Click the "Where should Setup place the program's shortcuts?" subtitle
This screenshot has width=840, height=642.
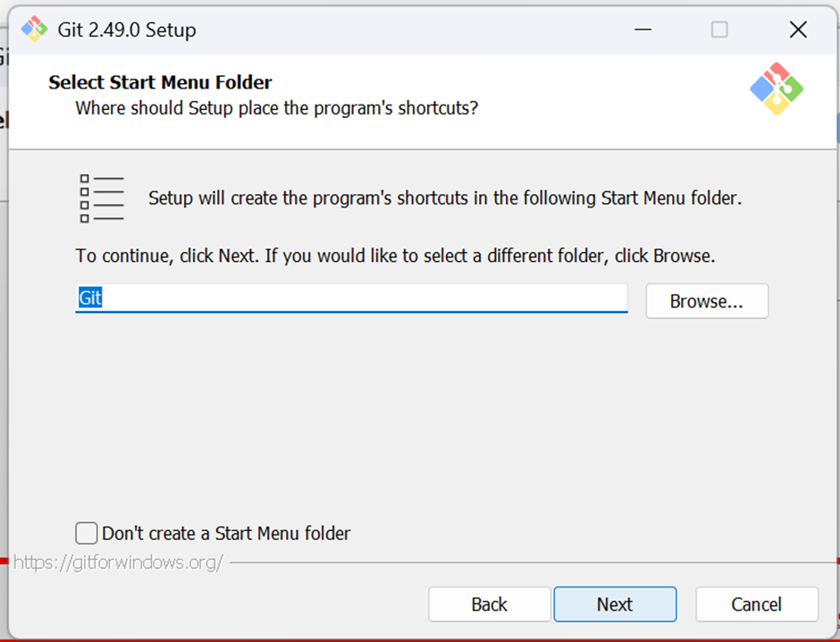(x=276, y=108)
